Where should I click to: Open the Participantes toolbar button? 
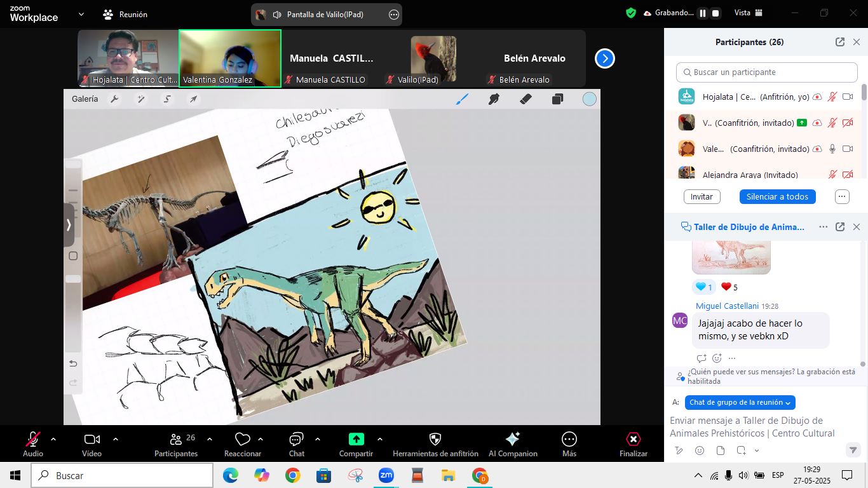176,444
